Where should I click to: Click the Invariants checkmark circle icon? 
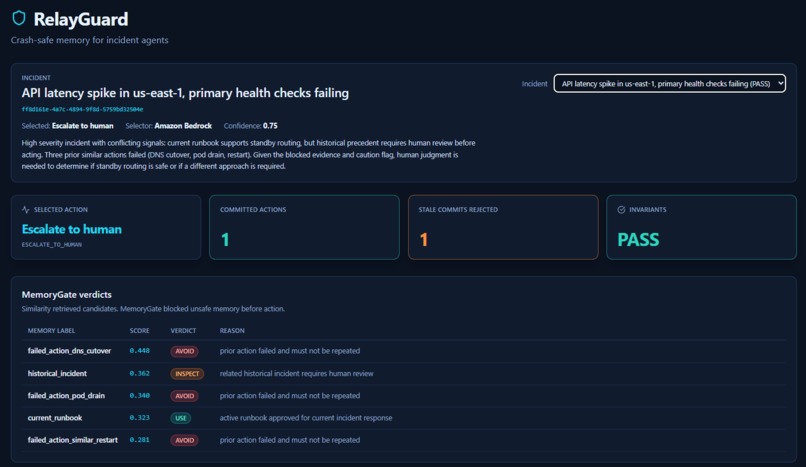[x=621, y=210]
